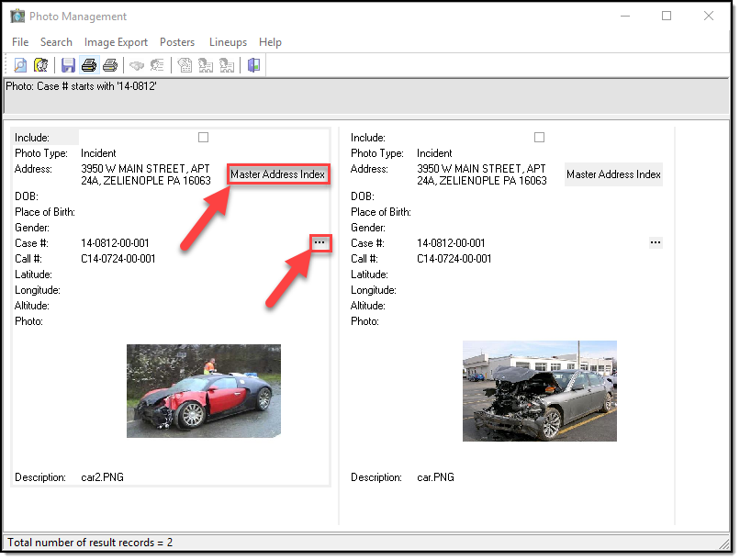Select the red and black car photo

click(x=204, y=391)
